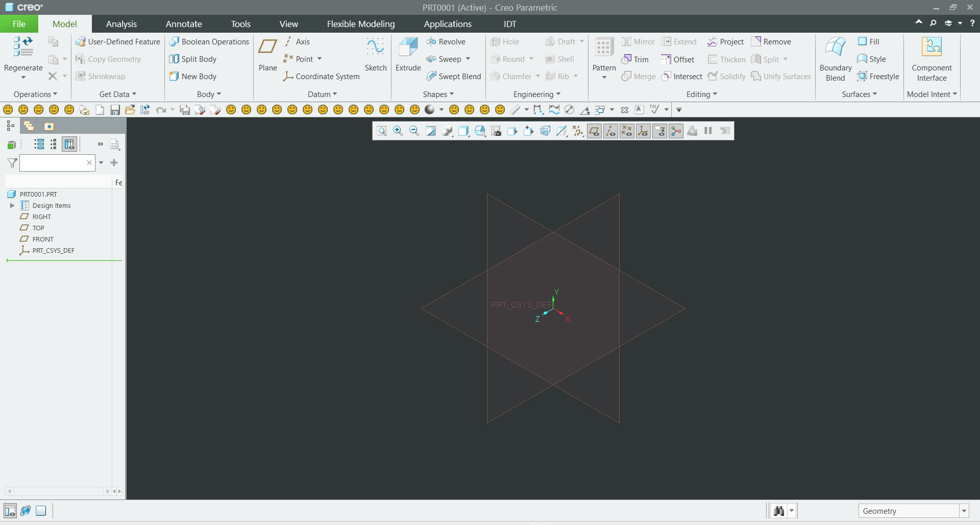Click the Repaint screen icon
The width and height of the screenshot is (980, 525).
(431, 131)
